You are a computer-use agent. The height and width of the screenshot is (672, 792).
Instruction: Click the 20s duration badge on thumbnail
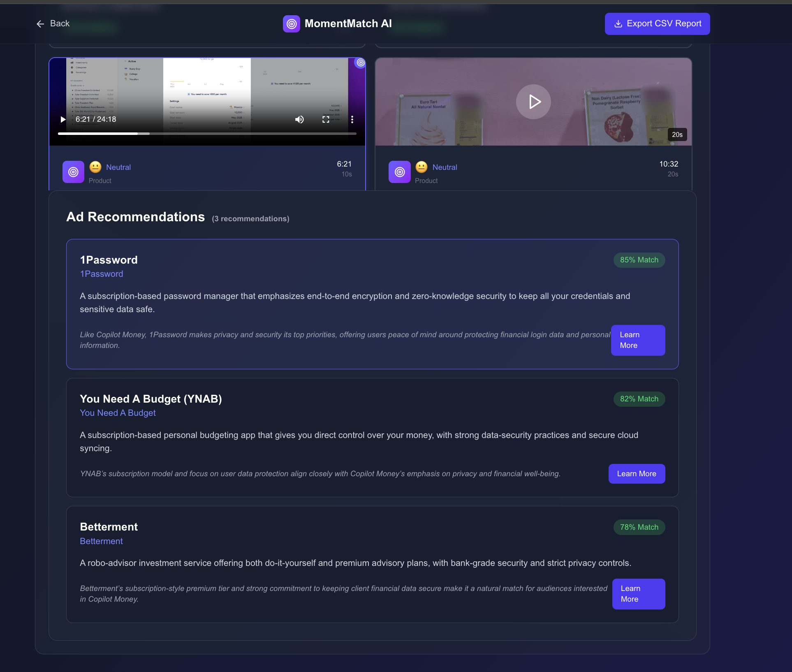point(677,134)
